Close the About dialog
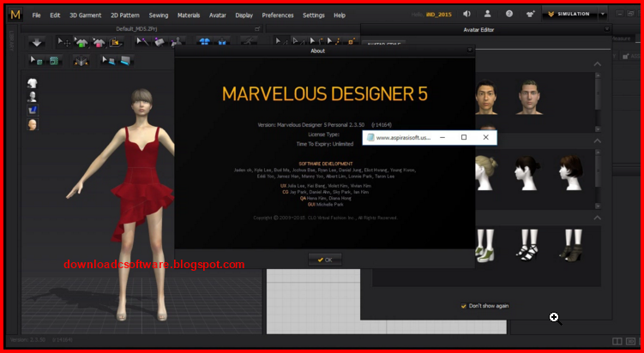Screen dimensions: 644x353 (470, 50)
